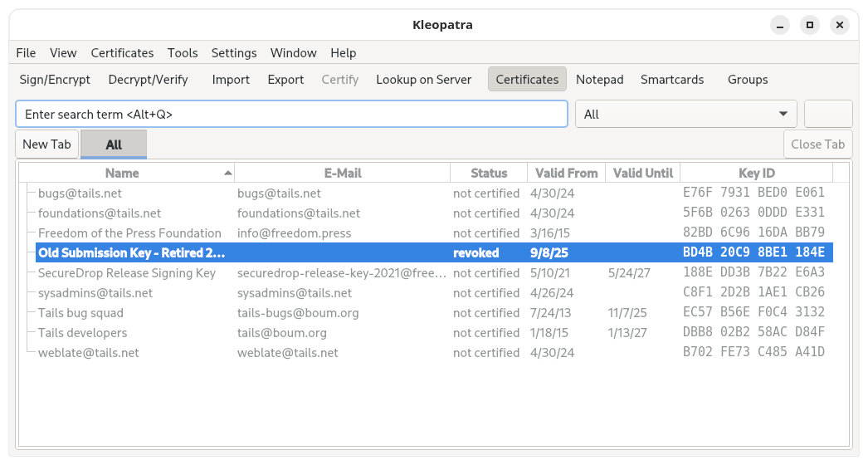The height and width of the screenshot is (465, 868).
Task: Open the Tools menu
Action: tap(183, 52)
